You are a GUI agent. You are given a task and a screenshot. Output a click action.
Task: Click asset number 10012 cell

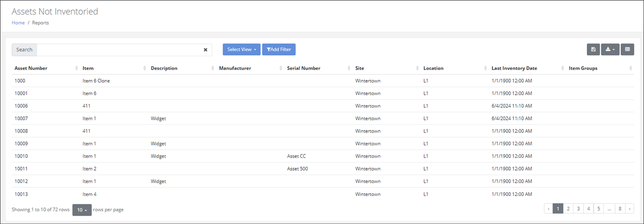click(21, 181)
